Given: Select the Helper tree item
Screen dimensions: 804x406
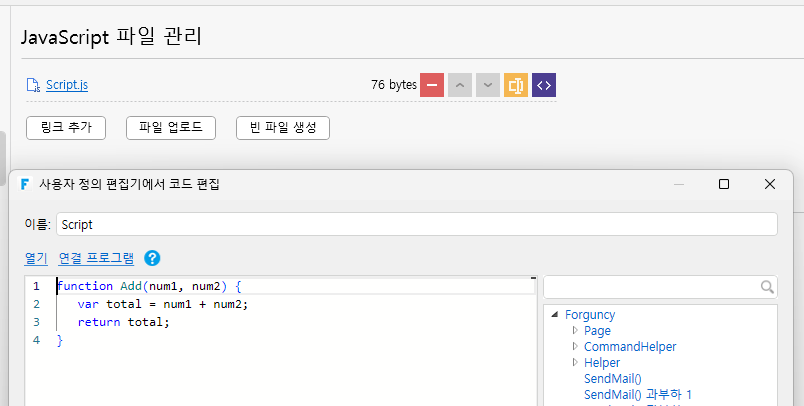Looking at the screenshot, I should 602,363.
